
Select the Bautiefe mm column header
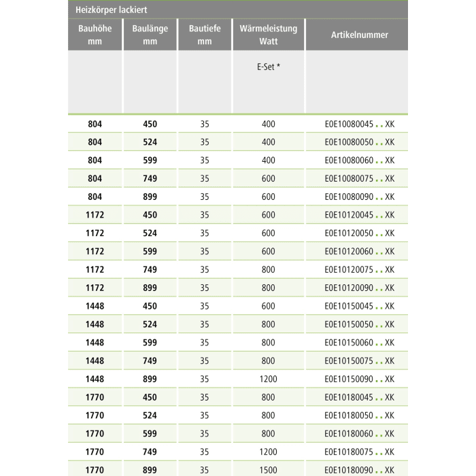click(205, 35)
